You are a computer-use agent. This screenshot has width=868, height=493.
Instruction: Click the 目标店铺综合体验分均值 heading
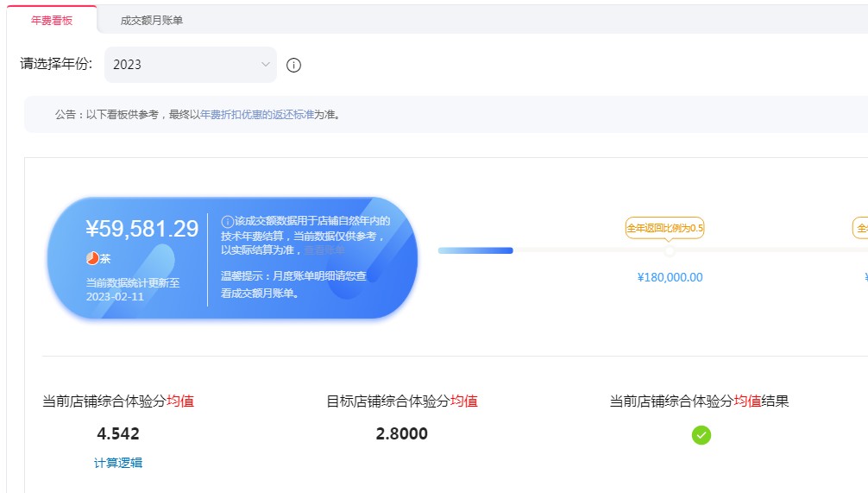(x=402, y=401)
